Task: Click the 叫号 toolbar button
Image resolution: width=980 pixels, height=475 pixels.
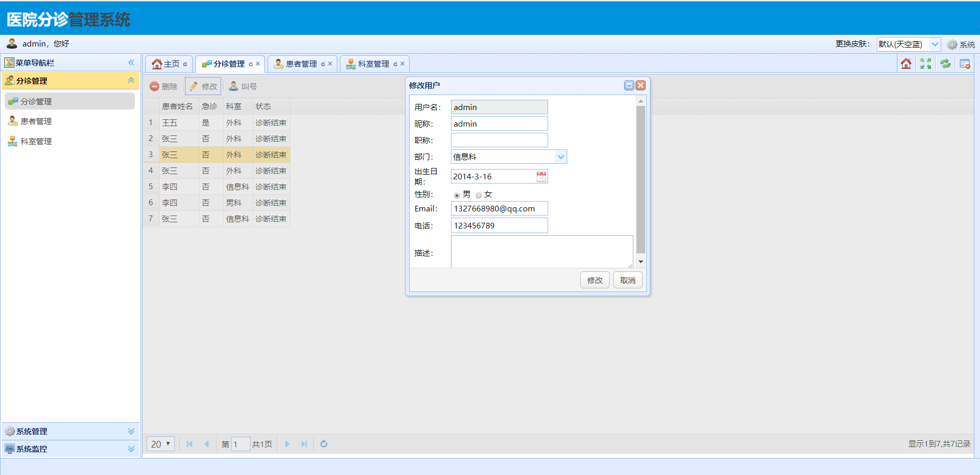Action: 243,86
